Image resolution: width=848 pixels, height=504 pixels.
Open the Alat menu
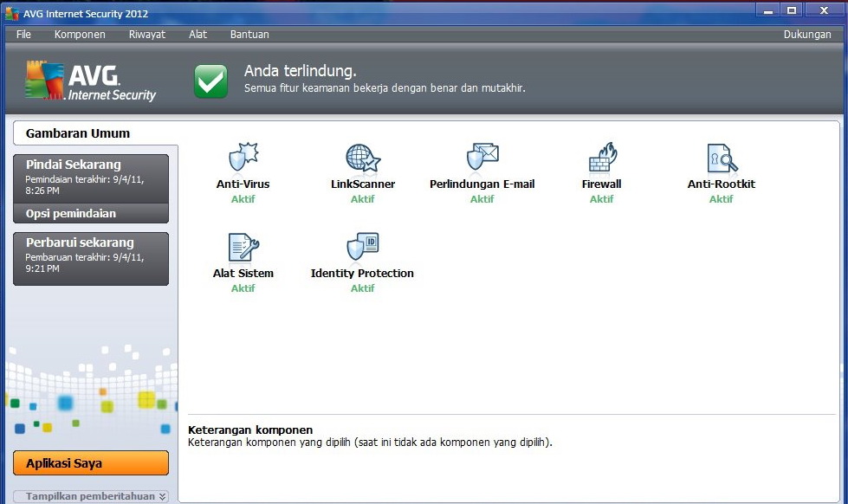click(x=198, y=34)
